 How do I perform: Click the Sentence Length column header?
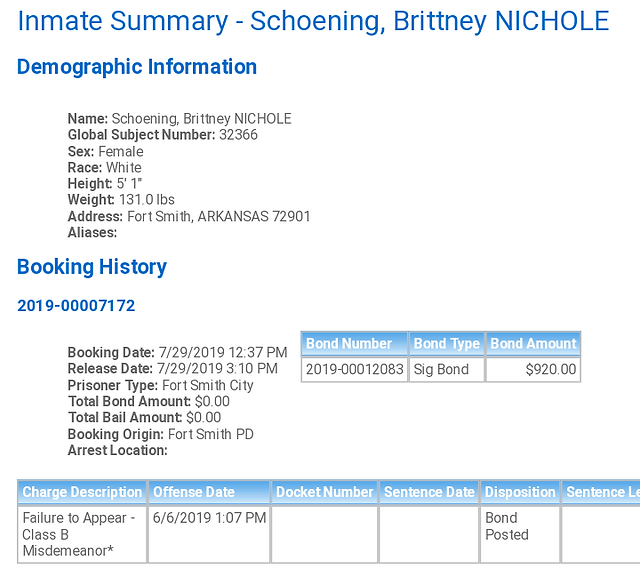601,492
